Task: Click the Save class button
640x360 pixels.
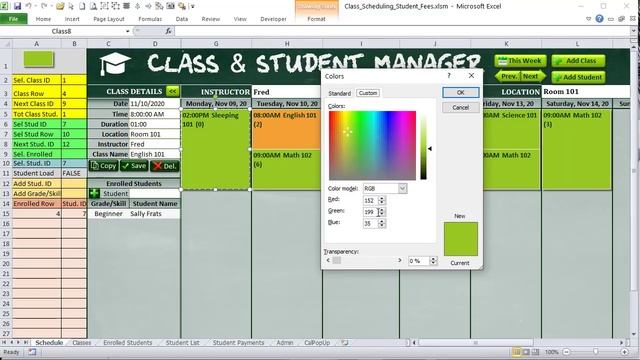Action: 134,166
